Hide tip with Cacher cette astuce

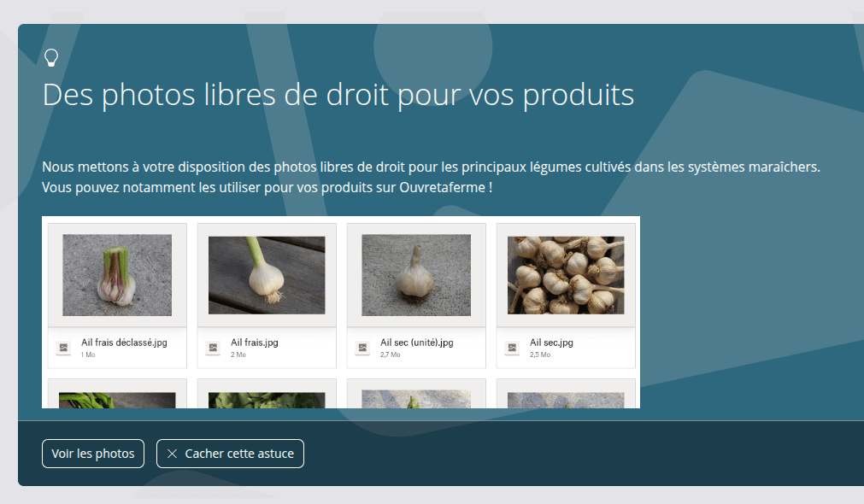pyautogui.click(x=231, y=454)
